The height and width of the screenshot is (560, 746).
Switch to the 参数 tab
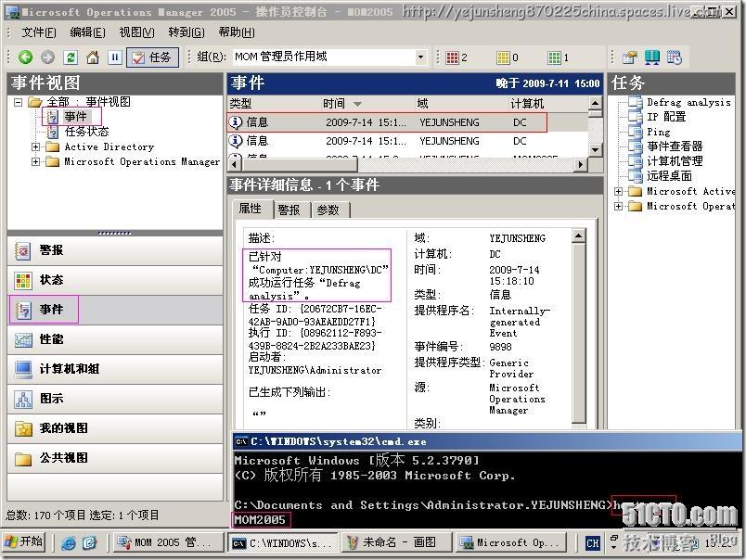pyautogui.click(x=329, y=210)
